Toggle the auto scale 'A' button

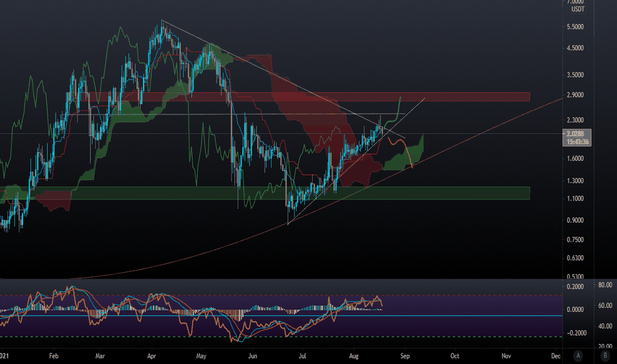(x=578, y=356)
